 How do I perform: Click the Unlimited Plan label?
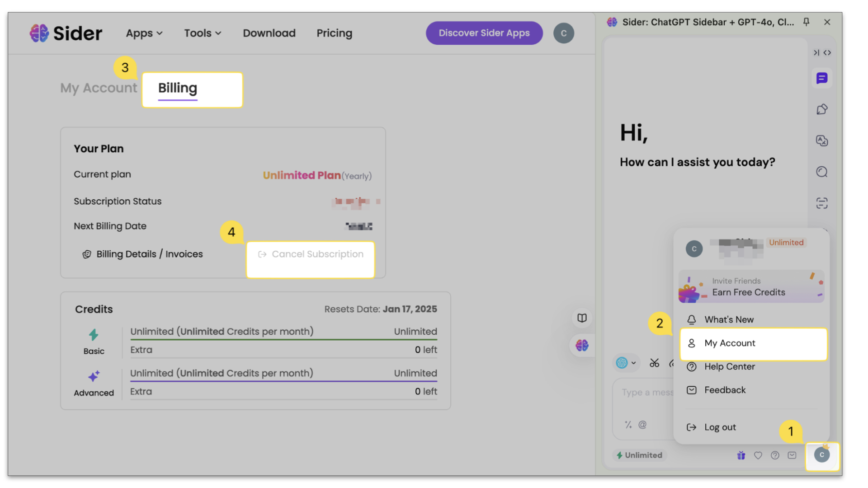[302, 175]
